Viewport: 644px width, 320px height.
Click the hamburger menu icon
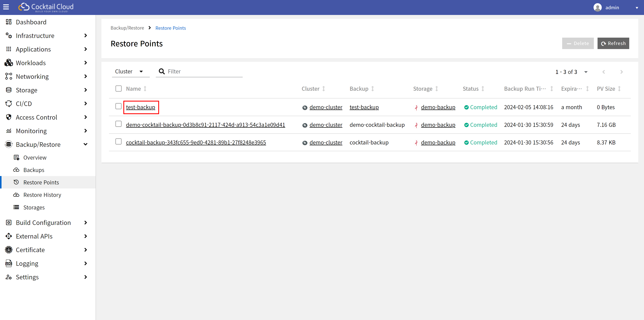(x=6, y=7)
